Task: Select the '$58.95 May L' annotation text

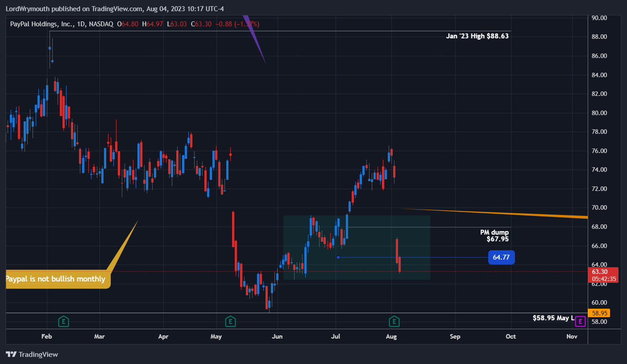Action: click(x=554, y=318)
